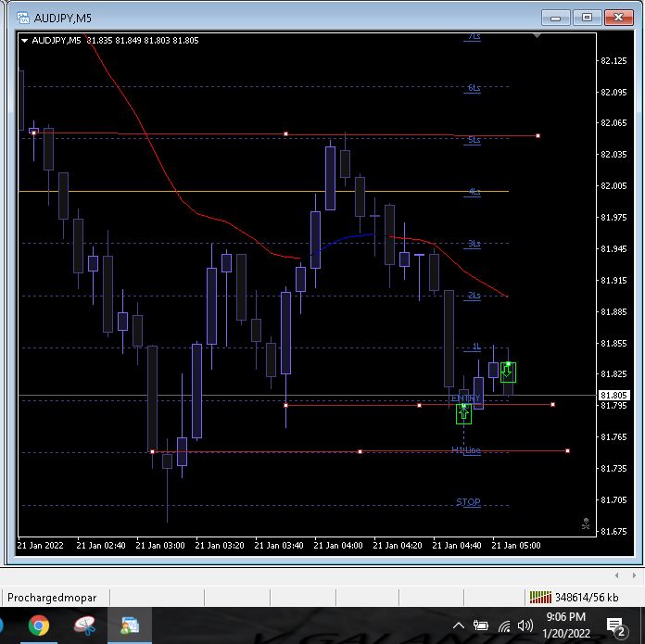
Task: Click the AUDJPY,M5 chart window icon
Action: click(x=23, y=18)
